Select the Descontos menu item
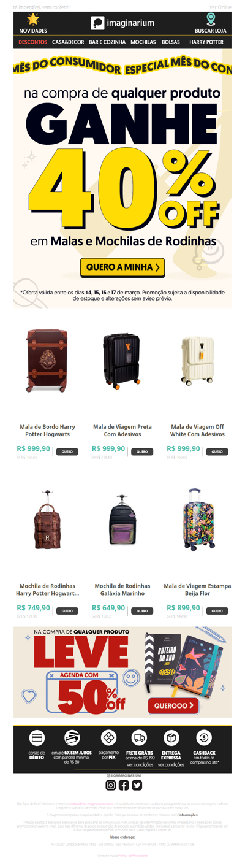The image size is (245, 868). point(33,42)
